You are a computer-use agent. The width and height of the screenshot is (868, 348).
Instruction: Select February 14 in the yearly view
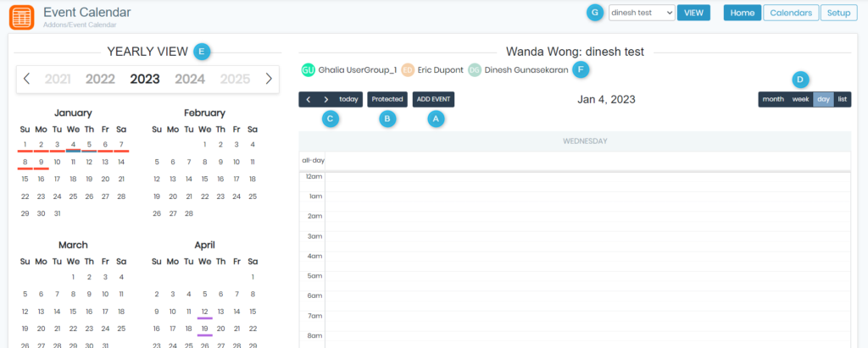click(189, 180)
